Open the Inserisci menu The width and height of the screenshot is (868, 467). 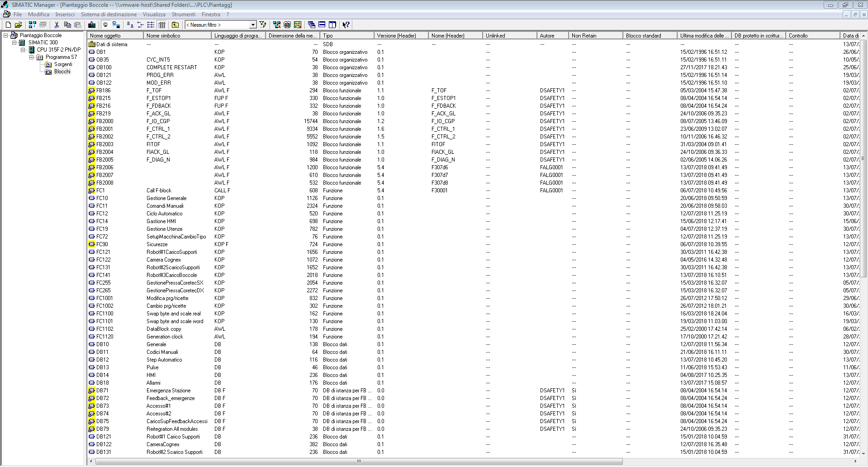pos(65,14)
